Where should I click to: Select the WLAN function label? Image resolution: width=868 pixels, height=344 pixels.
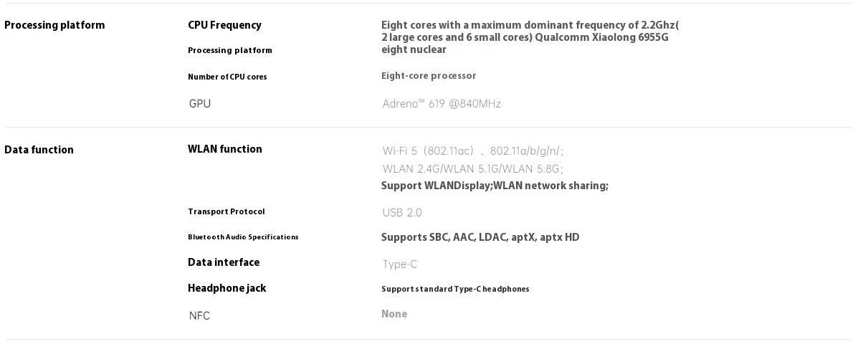pos(225,149)
